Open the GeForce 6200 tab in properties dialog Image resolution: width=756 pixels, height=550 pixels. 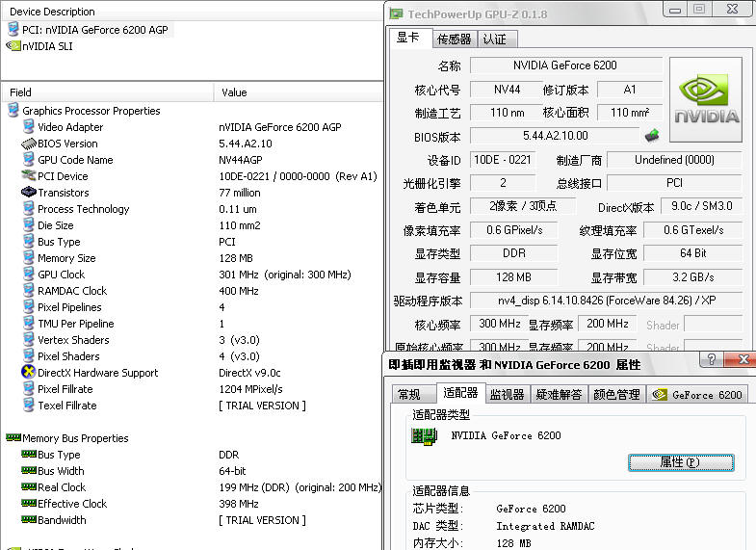697,394
